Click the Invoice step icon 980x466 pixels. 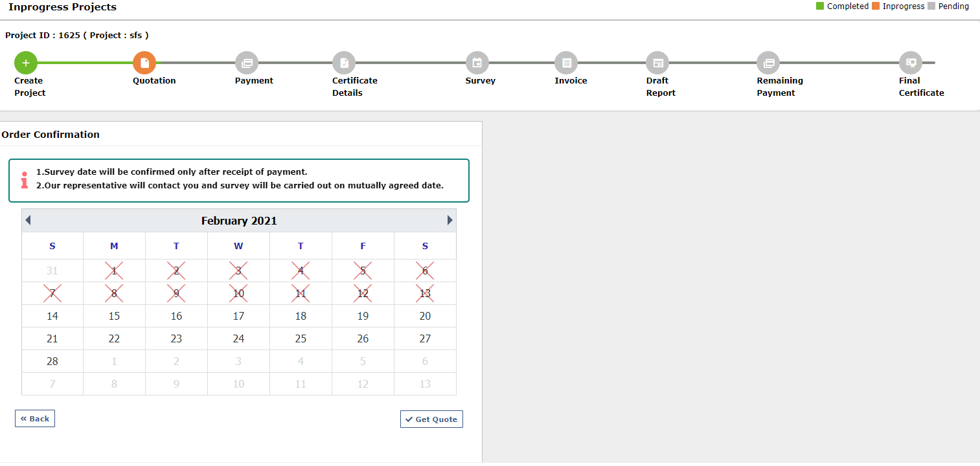566,63
